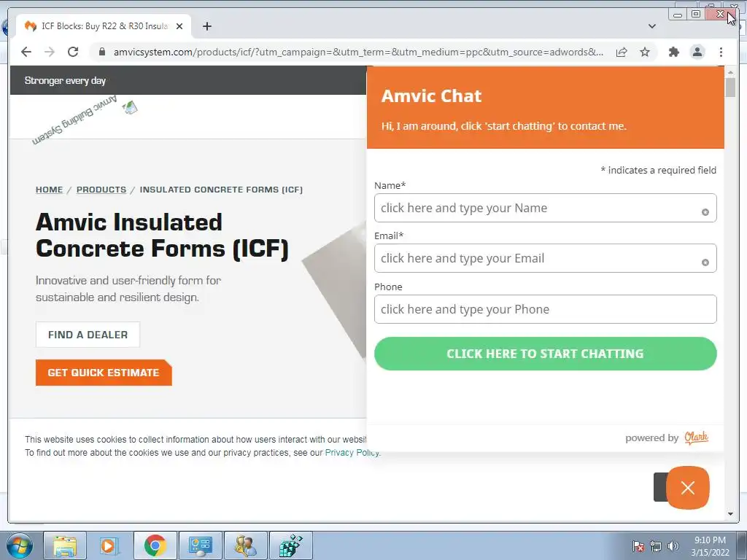
Task: Bookmark this page with the star icon
Action: click(645, 52)
